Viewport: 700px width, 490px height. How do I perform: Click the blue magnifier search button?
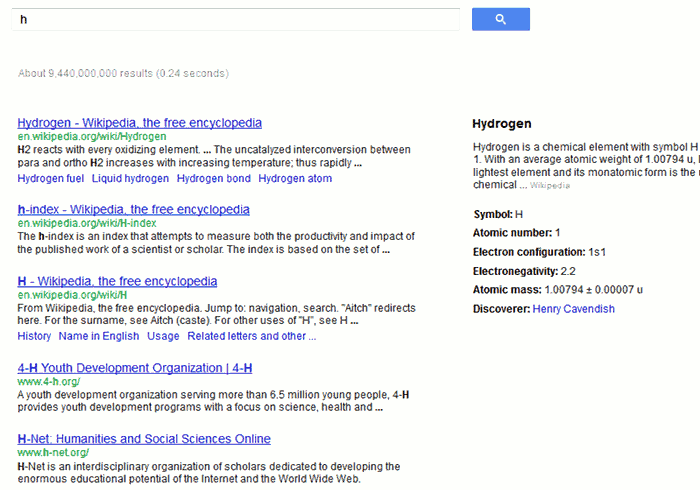tap(500, 19)
